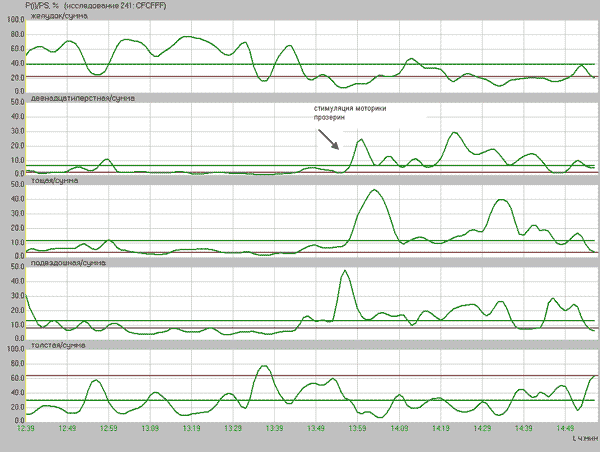This screenshot has height=452, width=600.
Task: Click the "подвздошная/сумма" panel label
Action: (x=68, y=263)
